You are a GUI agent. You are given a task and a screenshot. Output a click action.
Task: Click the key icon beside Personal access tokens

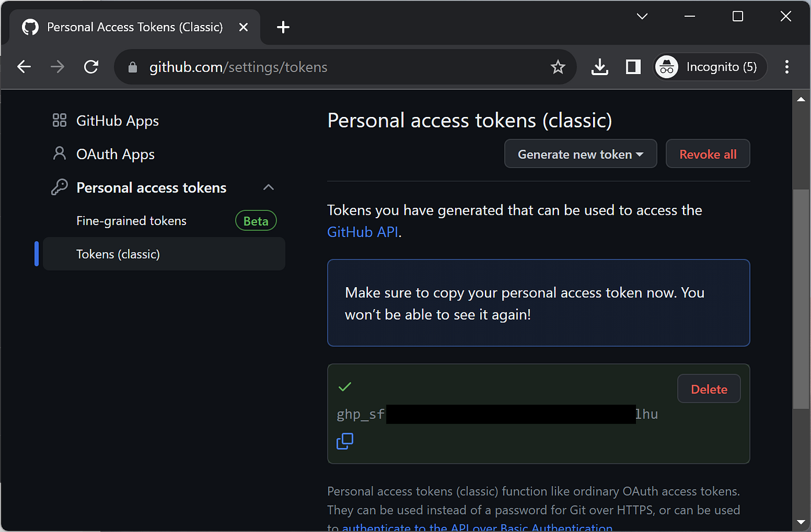click(59, 187)
